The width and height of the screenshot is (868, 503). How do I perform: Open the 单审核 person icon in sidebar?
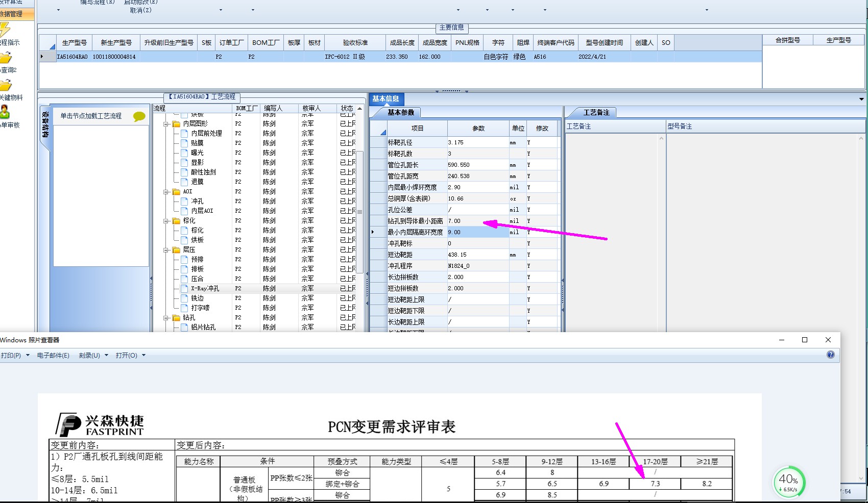point(5,112)
